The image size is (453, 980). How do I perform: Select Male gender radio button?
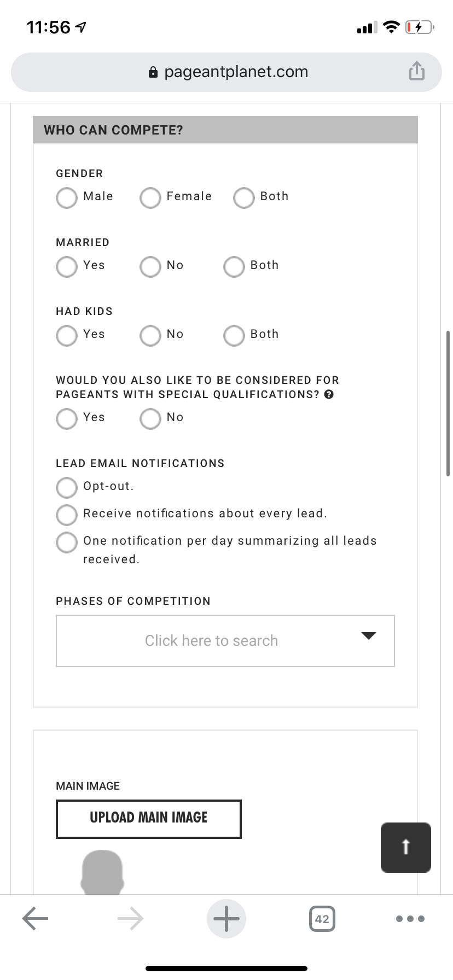pyautogui.click(x=67, y=198)
